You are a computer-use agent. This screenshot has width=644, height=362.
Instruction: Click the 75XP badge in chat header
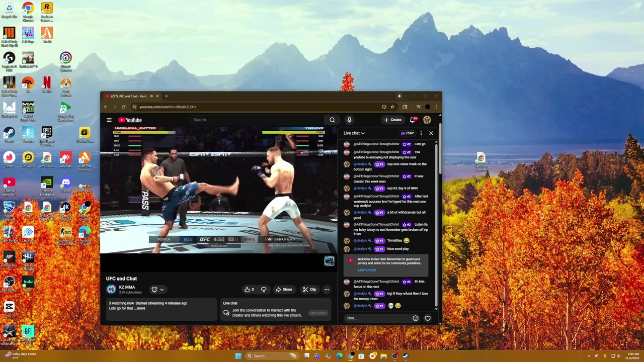[x=407, y=133]
